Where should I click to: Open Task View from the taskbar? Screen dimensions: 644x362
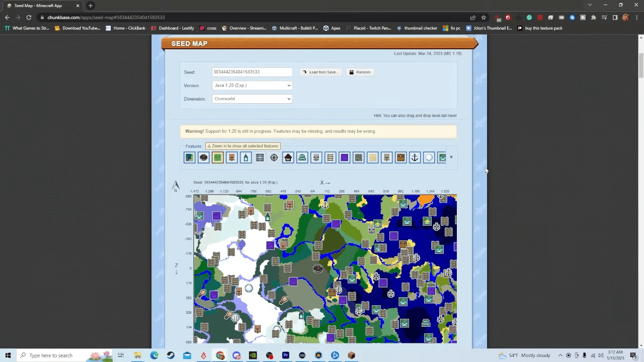click(121, 355)
